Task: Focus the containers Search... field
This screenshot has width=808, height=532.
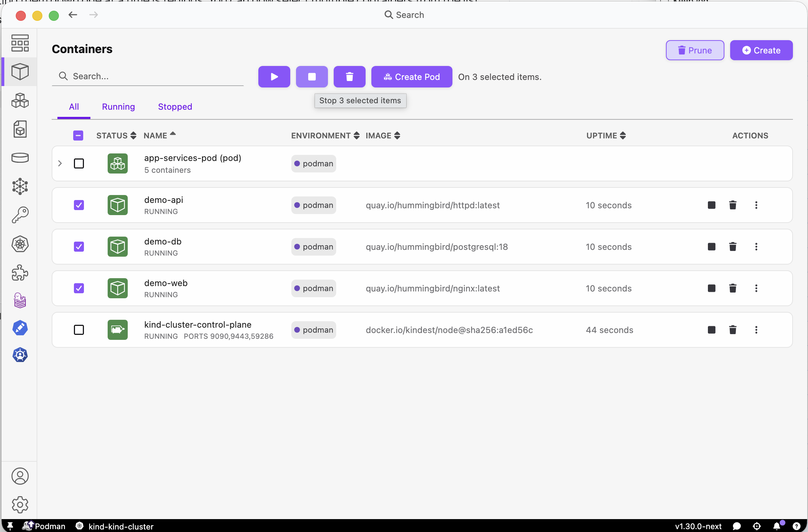Action: (x=148, y=76)
